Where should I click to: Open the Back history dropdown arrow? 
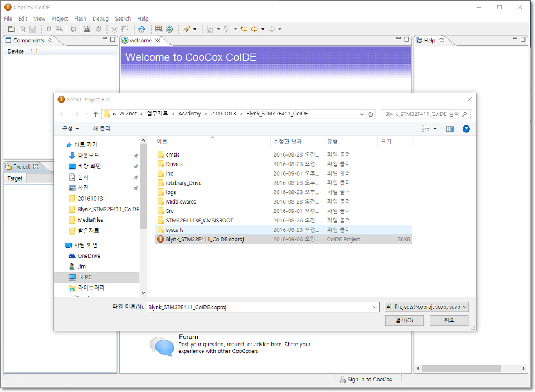click(262, 29)
